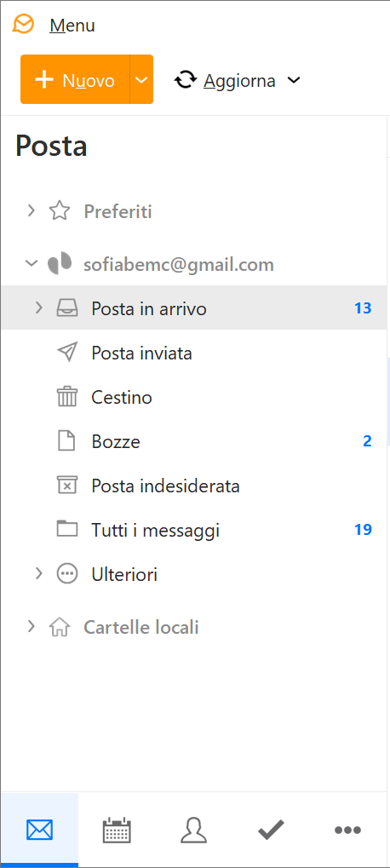Expand the Ulteriori folder group
Viewport: 390px width, 868px height.
tap(38, 573)
